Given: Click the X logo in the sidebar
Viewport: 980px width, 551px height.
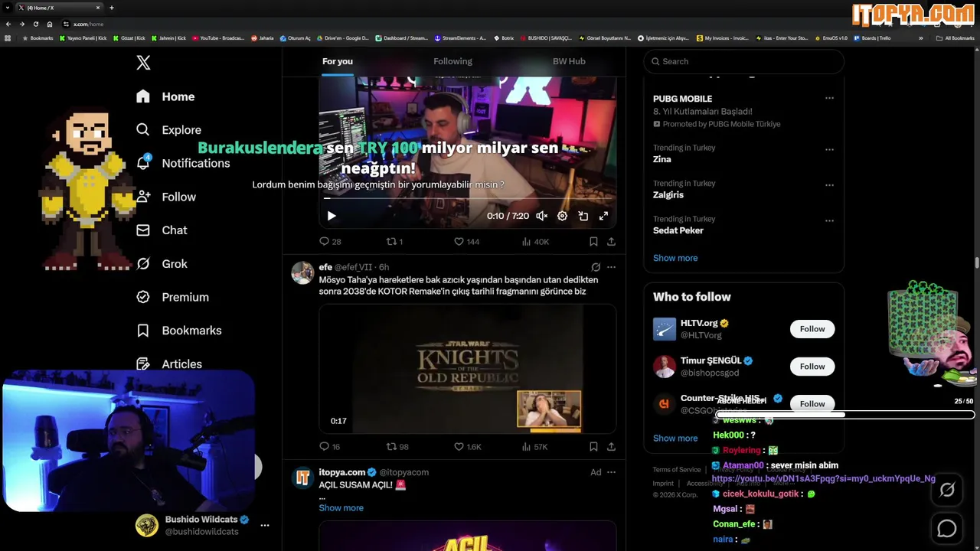Looking at the screenshot, I should pos(143,63).
